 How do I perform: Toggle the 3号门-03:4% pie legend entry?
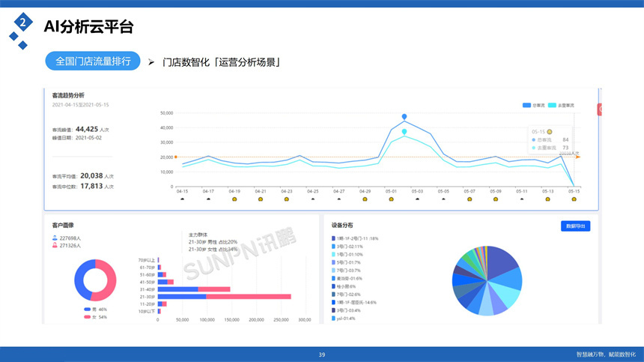click(x=346, y=310)
